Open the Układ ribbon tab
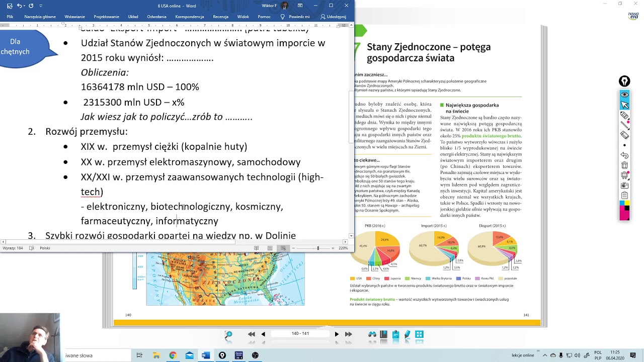Viewport: 644px width, 362px height. click(x=133, y=17)
